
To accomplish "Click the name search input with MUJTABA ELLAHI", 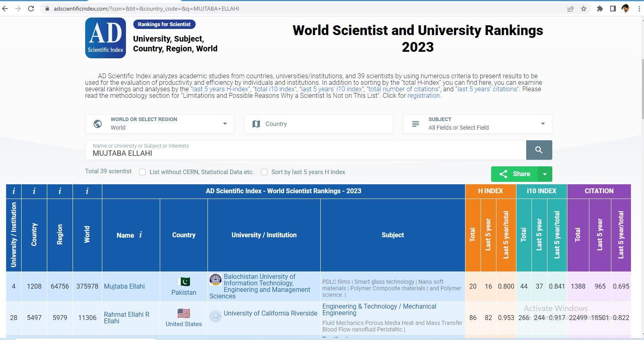I will tap(306, 150).
